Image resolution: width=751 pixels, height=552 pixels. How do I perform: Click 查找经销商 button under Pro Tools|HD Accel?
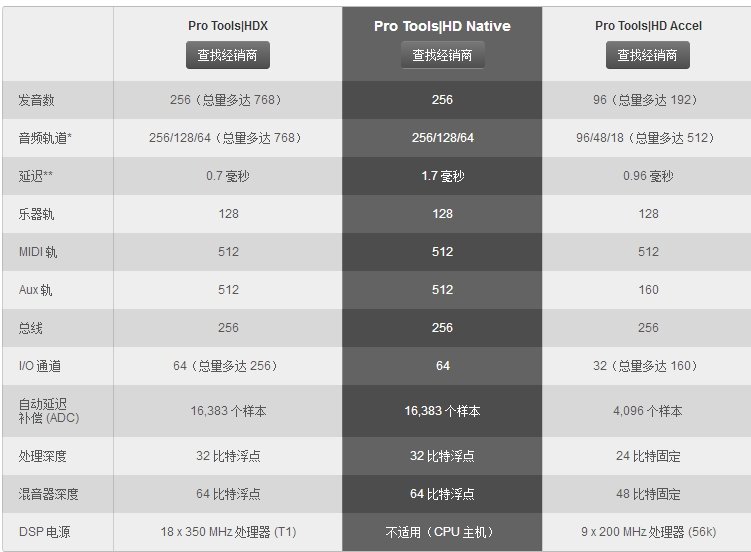(648, 55)
